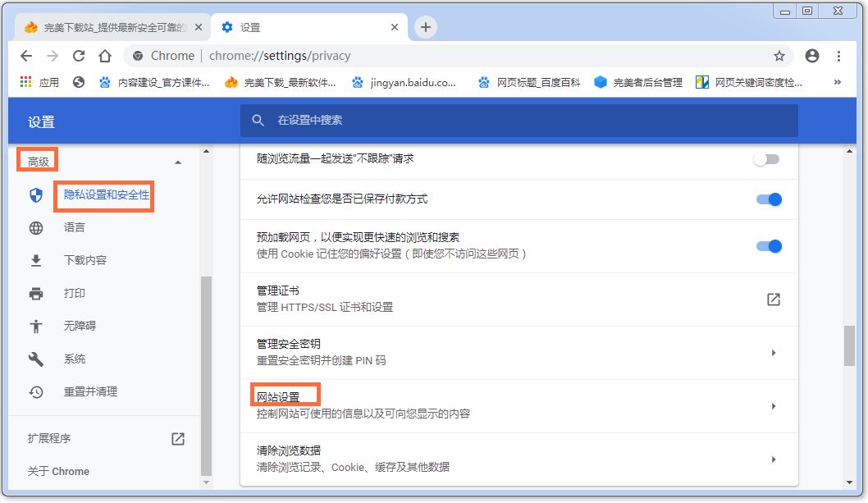Viewport: 868px width, 503px height.
Task: Disable 允许网站检查您是否已保存付款方式 switch
Action: (769, 199)
